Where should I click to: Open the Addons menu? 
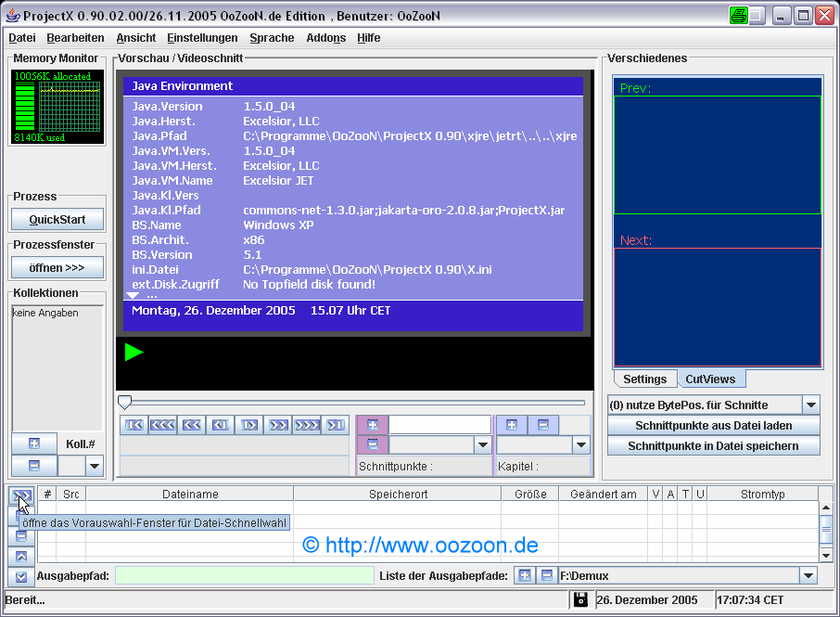(x=326, y=38)
